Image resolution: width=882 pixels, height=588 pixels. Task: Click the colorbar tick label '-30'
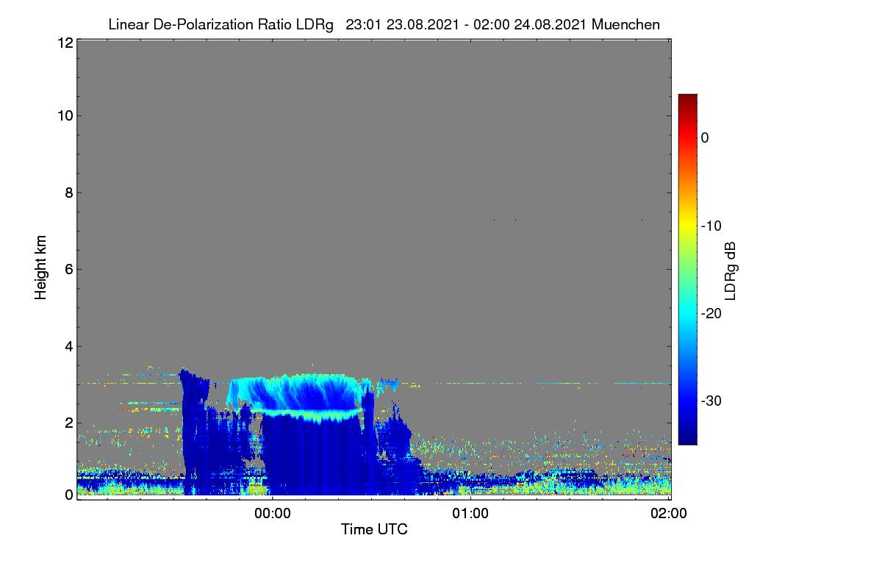pyautogui.click(x=710, y=401)
